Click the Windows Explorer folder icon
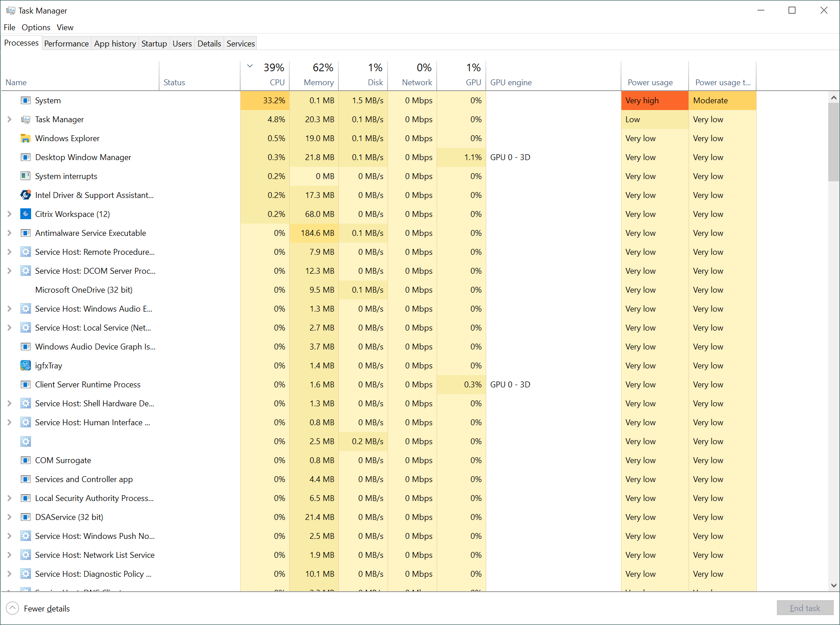This screenshot has width=840, height=625. pos(26,138)
